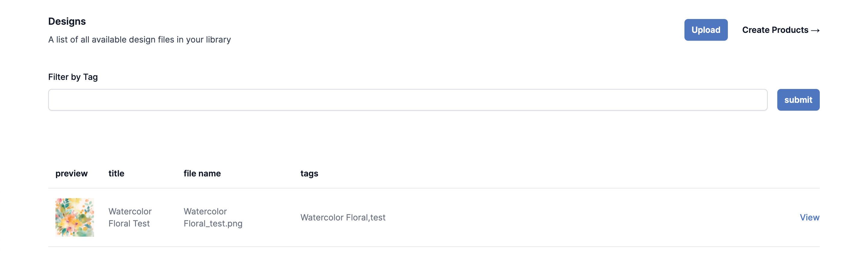Click the arrow beside Create Products
This screenshot has height=253, width=868.
pyautogui.click(x=815, y=30)
